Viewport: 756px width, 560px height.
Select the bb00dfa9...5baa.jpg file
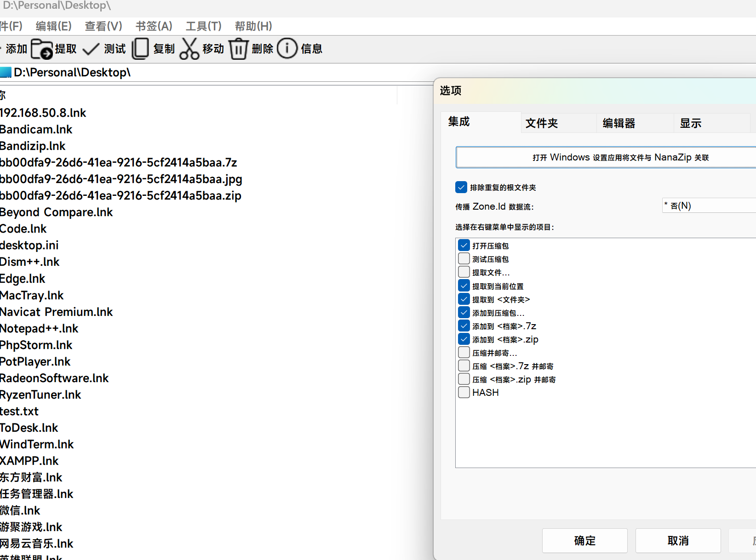(x=121, y=179)
